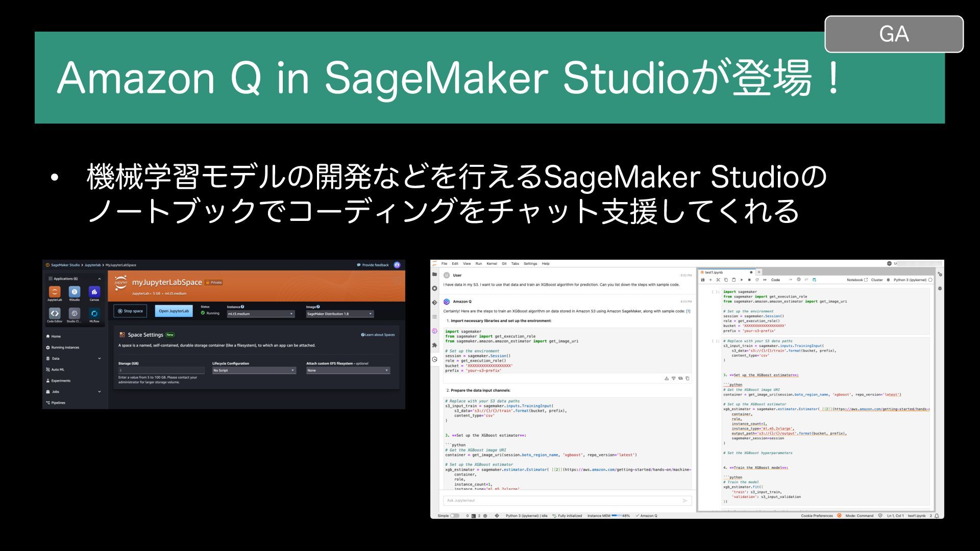Click the Open JupyterLab button

pos(174,311)
